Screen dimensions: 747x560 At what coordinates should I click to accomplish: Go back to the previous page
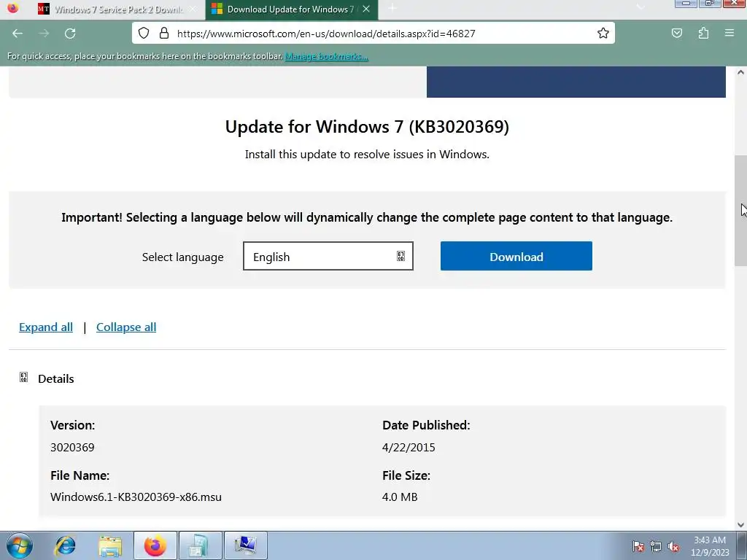click(18, 34)
